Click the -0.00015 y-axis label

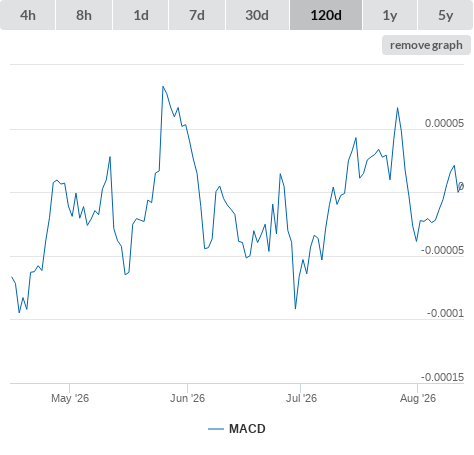(442, 377)
